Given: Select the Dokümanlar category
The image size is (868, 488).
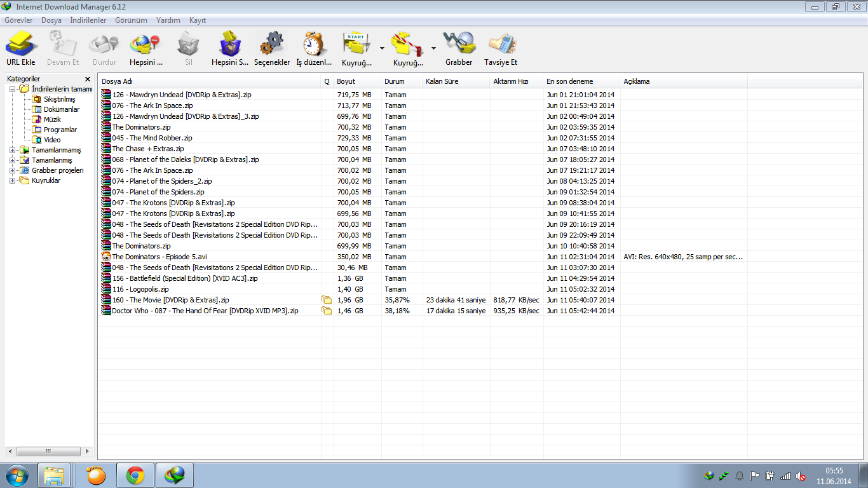Looking at the screenshot, I should click(61, 109).
